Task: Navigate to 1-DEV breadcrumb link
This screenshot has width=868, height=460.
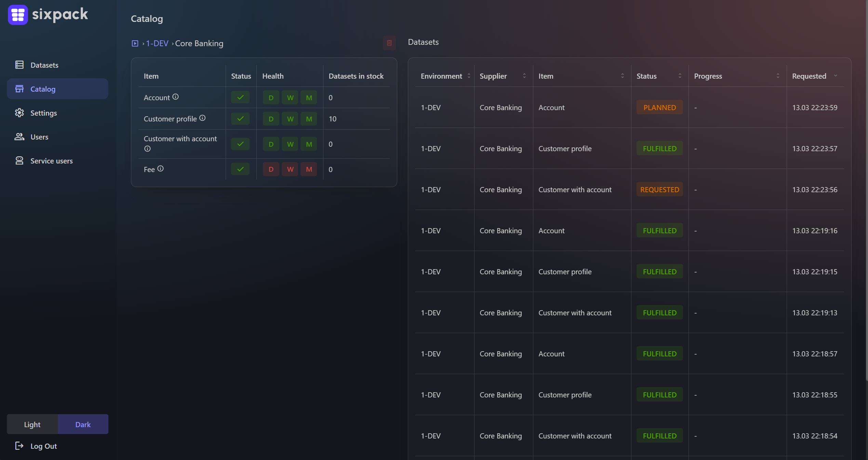Action: pyautogui.click(x=157, y=43)
